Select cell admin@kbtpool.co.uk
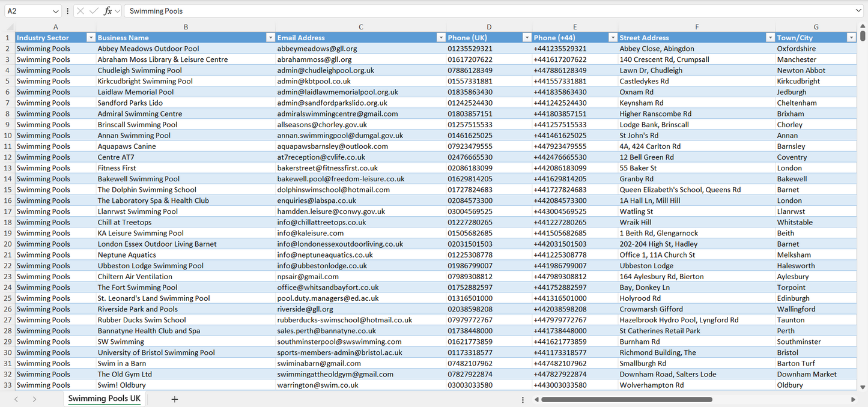 point(360,81)
